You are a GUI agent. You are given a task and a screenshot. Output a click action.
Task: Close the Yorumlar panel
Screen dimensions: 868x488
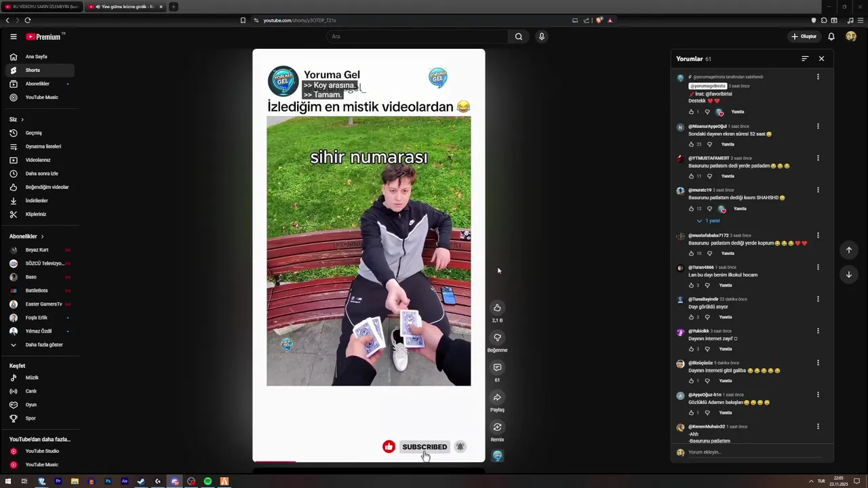click(821, 59)
